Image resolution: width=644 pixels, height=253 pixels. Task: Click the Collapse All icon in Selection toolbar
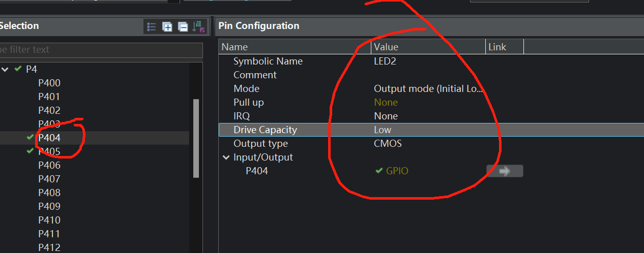click(x=183, y=26)
